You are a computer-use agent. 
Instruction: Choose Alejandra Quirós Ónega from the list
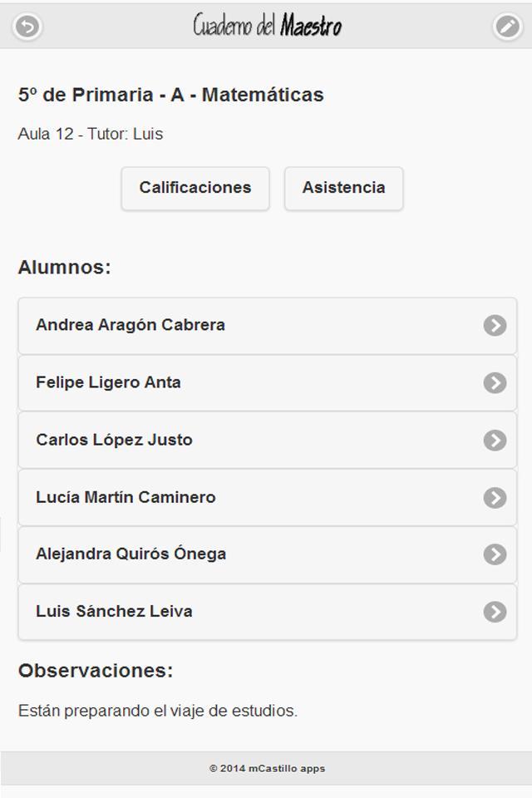click(x=131, y=554)
